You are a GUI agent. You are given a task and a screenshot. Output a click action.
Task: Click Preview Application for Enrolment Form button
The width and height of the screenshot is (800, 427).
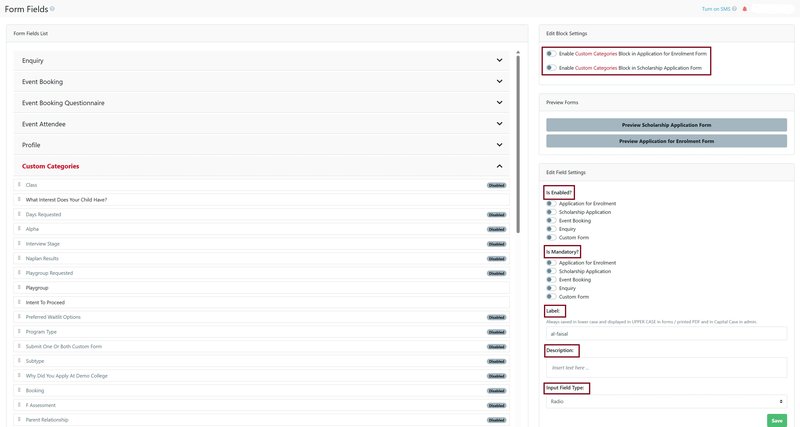(666, 141)
